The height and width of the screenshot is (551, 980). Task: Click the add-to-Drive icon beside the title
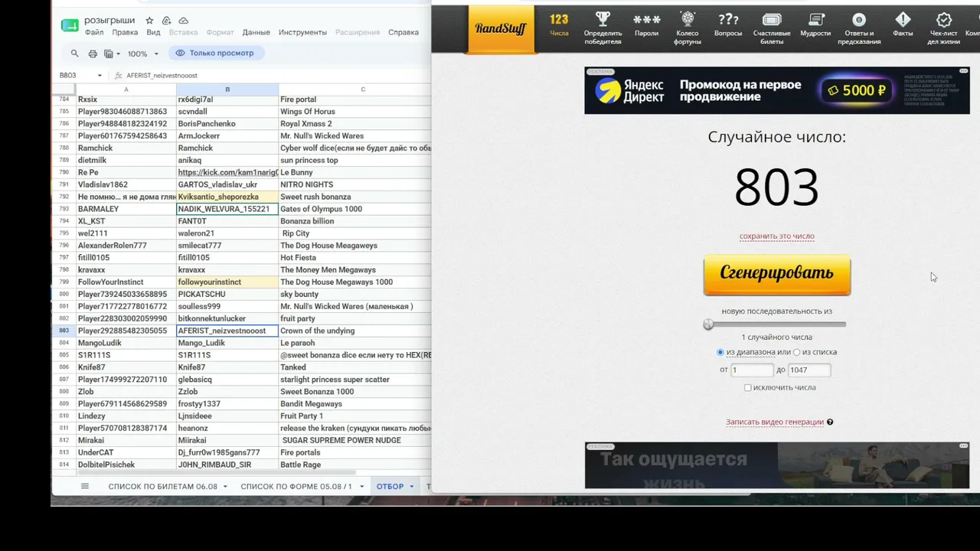click(166, 21)
